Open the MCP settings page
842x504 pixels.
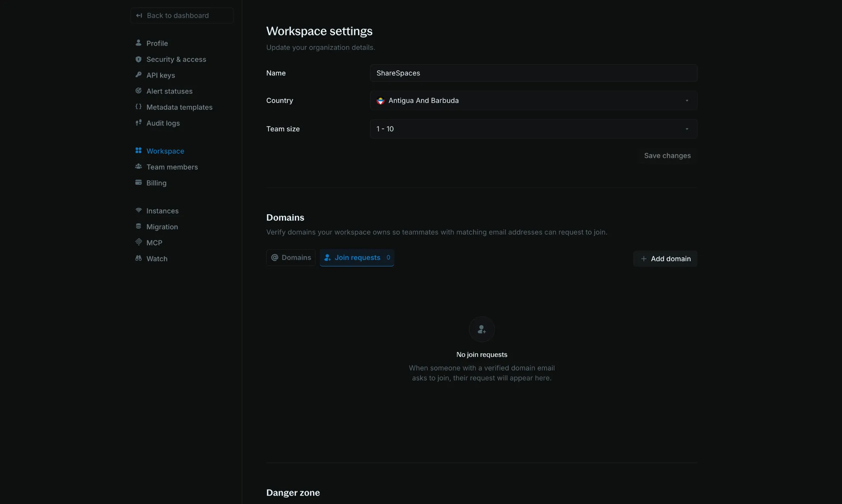click(154, 243)
